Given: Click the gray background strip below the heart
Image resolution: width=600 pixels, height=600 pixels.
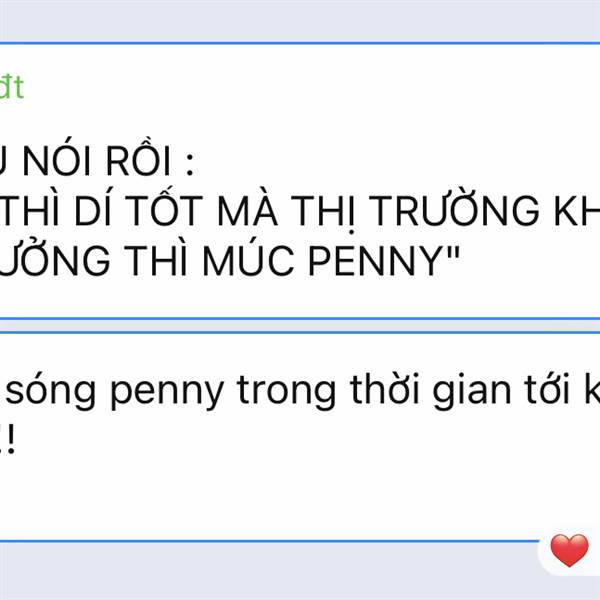Looking at the screenshot, I should [x=300, y=584].
